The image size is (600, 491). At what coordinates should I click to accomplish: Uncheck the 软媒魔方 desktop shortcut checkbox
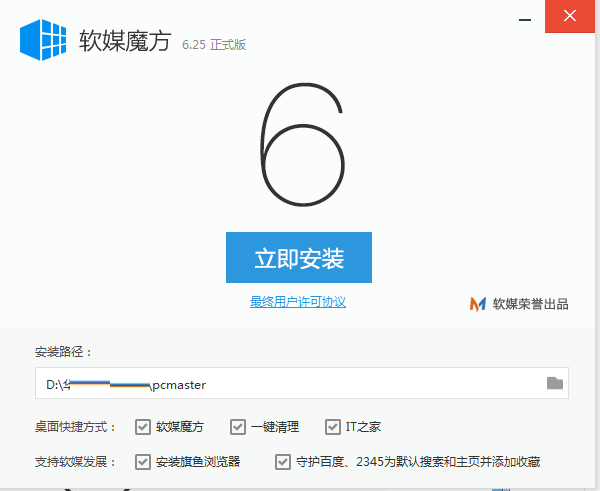(x=143, y=427)
